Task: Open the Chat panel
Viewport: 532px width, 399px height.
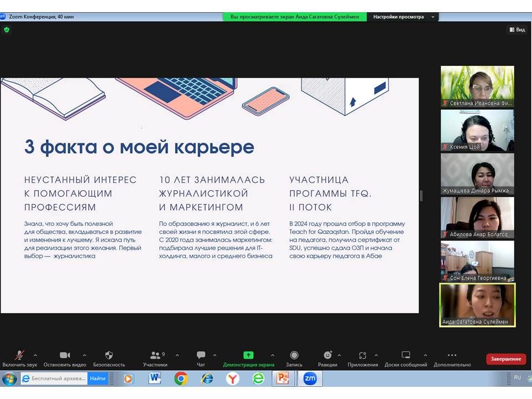Action: [x=201, y=355]
